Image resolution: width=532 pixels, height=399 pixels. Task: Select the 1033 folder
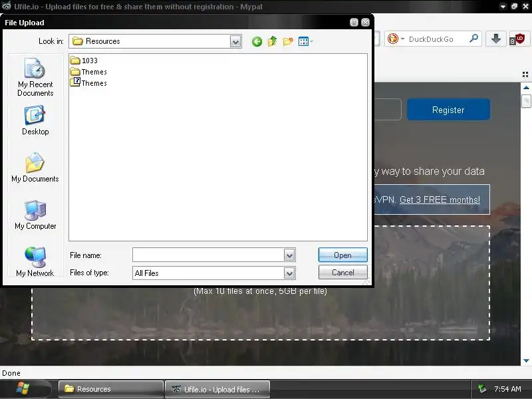pyautogui.click(x=84, y=61)
